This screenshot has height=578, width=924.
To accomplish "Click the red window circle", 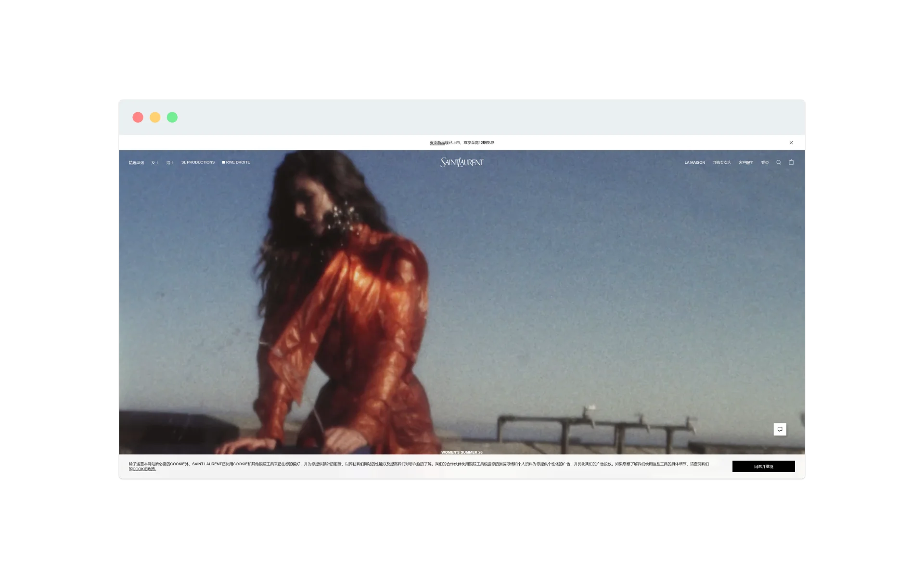I will tap(138, 118).
